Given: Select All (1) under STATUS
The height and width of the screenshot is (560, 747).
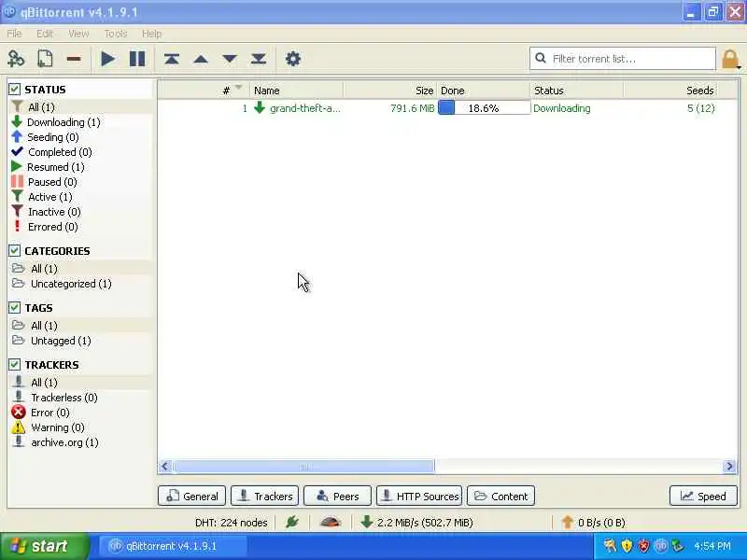Looking at the screenshot, I should (41, 107).
